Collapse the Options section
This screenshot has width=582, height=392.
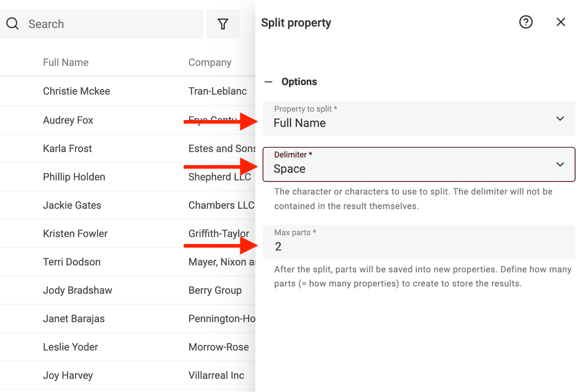click(268, 81)
